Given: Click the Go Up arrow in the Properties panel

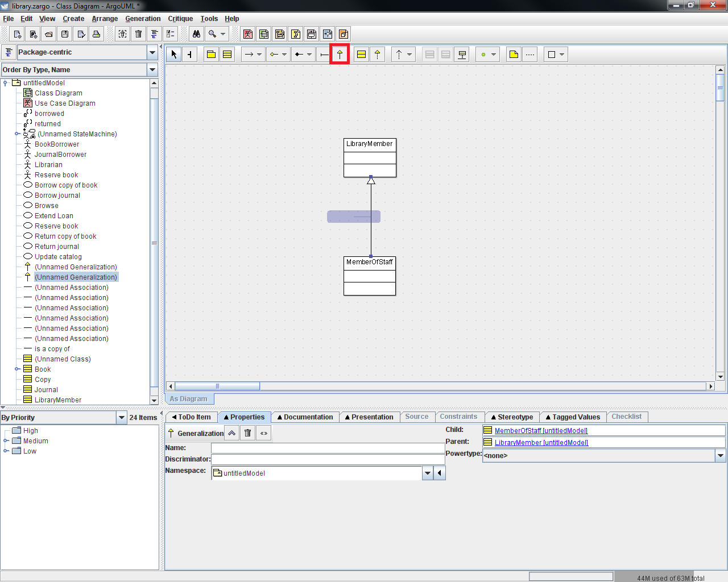Looking at the screenshot, I should click(231, 433).
